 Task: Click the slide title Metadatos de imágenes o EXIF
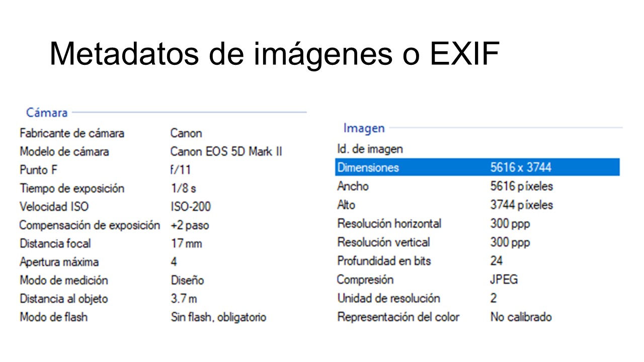click(x=274, y=54)
